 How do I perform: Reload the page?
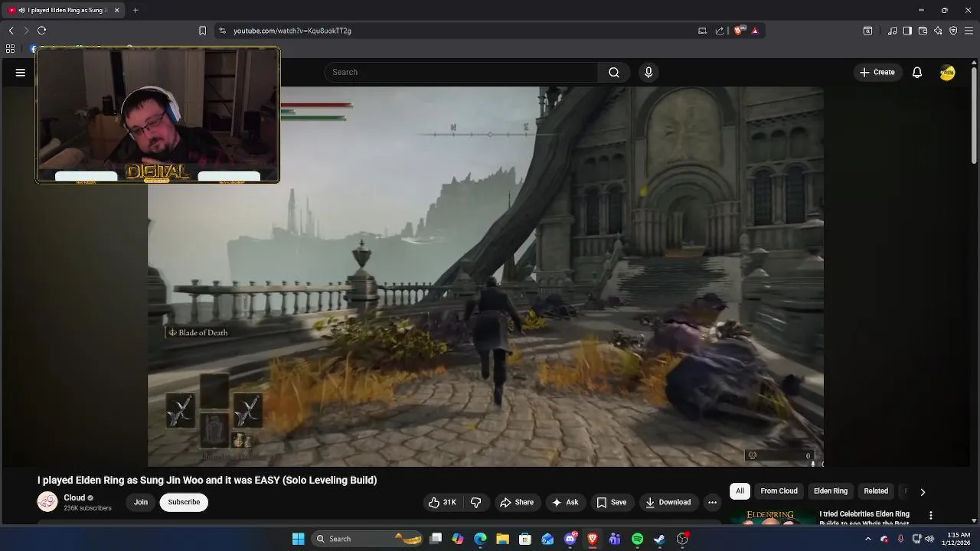click(x=42, y=31)
